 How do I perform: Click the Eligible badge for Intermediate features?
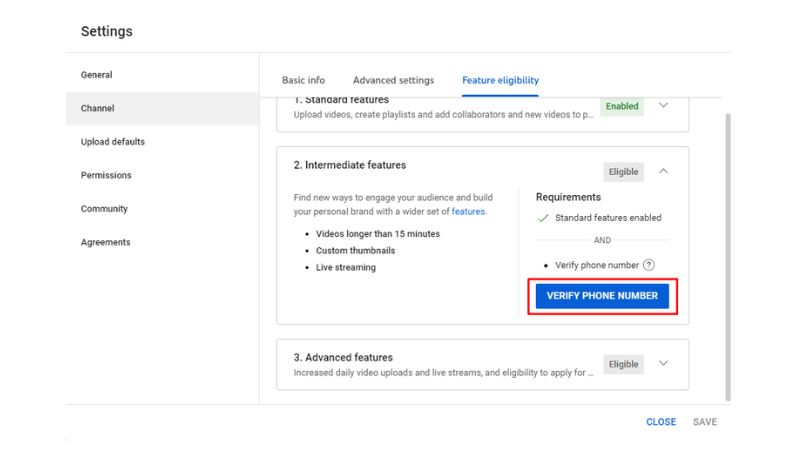(623, 172)
